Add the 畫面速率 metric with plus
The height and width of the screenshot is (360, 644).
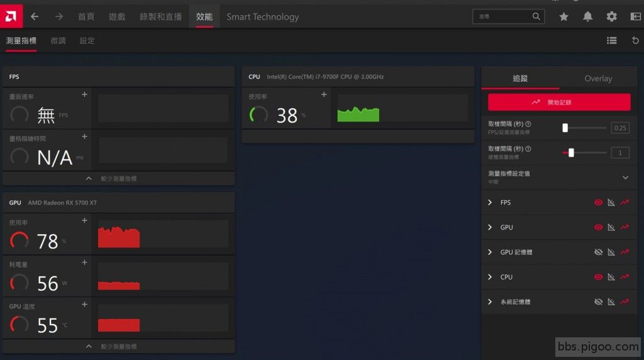(x=84, y=94)
